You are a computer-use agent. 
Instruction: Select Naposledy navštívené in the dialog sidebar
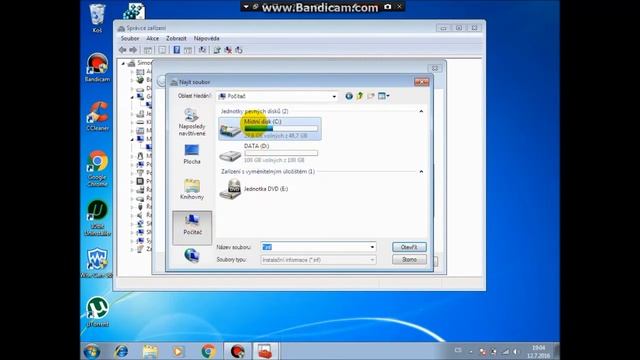192,122
